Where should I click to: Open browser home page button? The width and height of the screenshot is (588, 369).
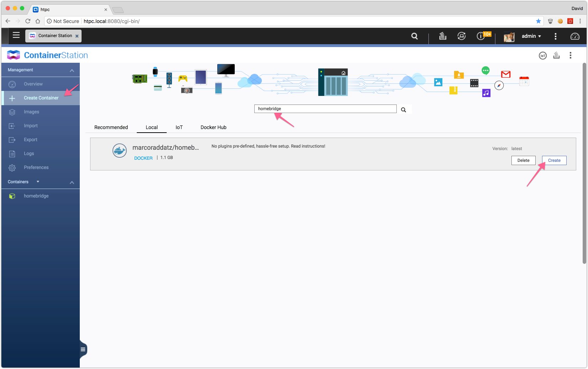pyautogui.click(x=38, y=21)
